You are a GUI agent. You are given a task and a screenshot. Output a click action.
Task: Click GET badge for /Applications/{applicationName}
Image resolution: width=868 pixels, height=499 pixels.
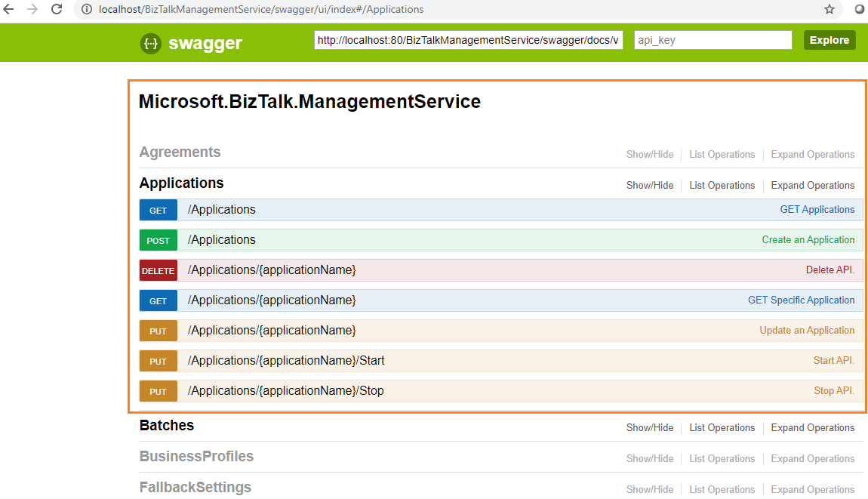pyautogui.click(x=159, y=300)
